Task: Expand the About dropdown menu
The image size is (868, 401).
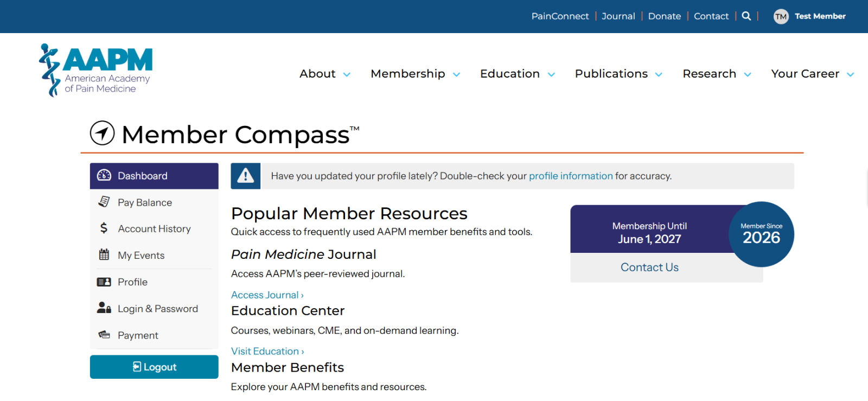Action: pos(325,74)
